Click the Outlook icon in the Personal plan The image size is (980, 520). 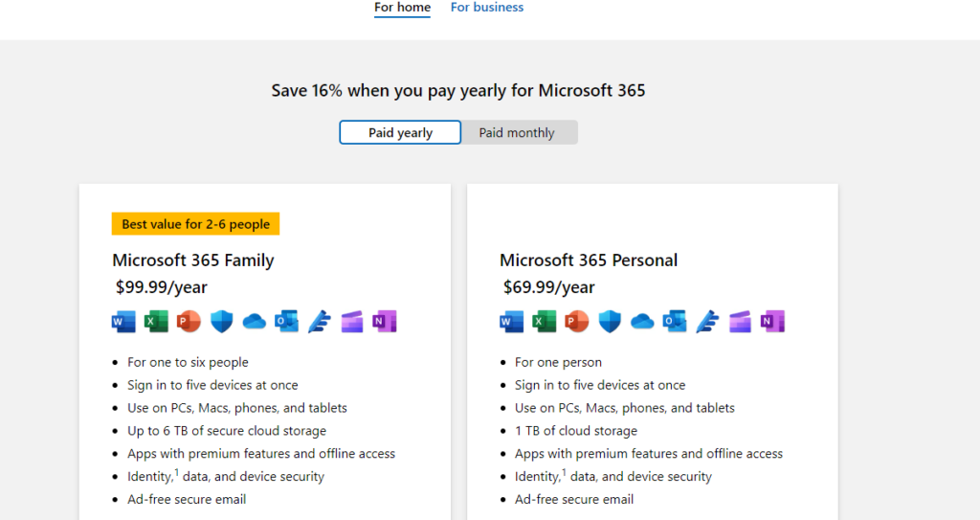point(675,322)
